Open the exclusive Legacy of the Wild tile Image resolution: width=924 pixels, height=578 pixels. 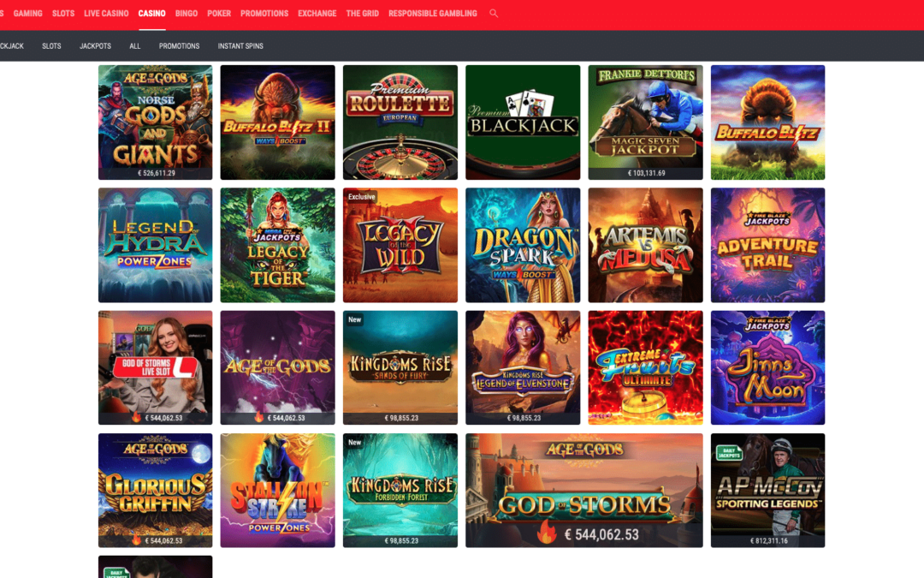400,245
